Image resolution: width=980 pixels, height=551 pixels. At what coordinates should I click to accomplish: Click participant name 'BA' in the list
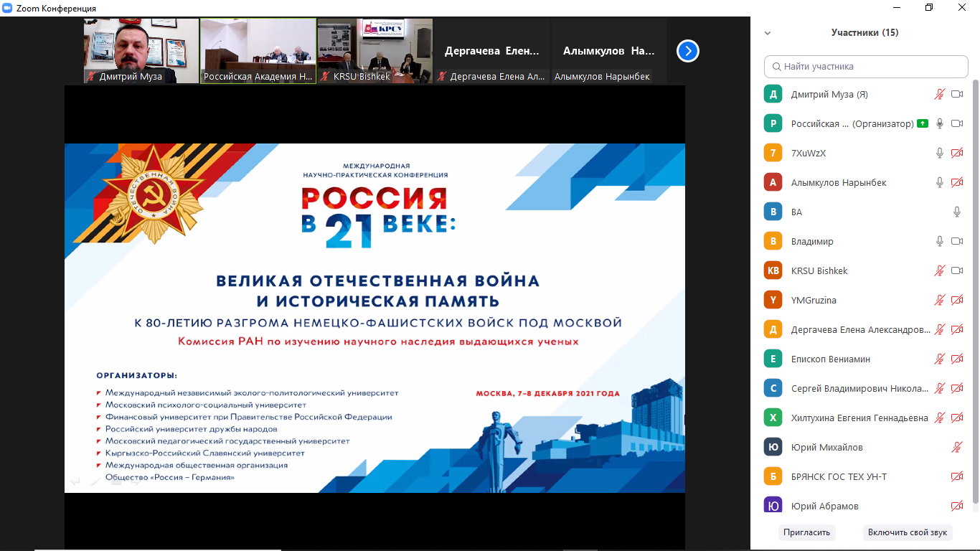click(796, 212)
